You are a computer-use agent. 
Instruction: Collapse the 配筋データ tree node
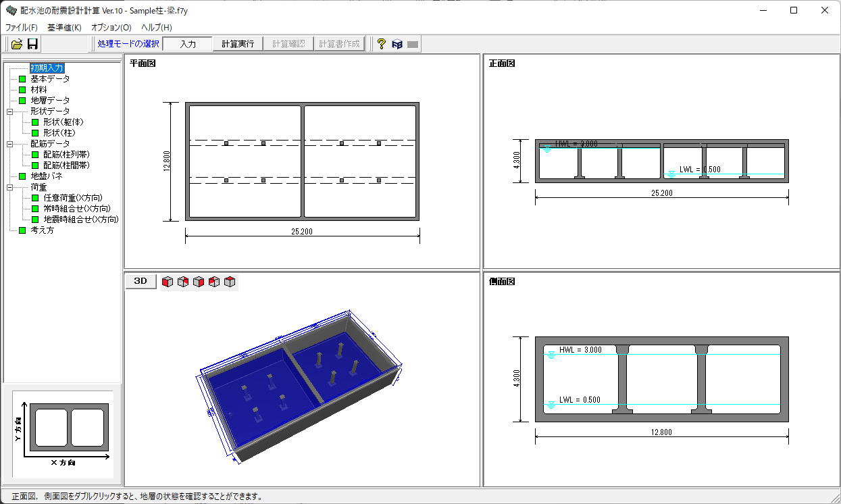pyautogui.click(x=9, y=144)
